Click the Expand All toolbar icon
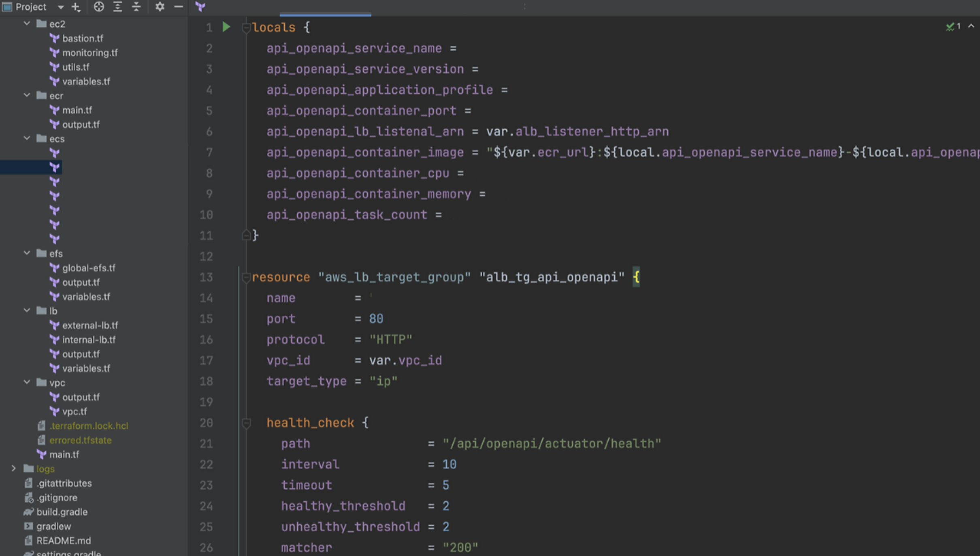Image resolution: width=980 pixels, height=556 pixels. 117,6
